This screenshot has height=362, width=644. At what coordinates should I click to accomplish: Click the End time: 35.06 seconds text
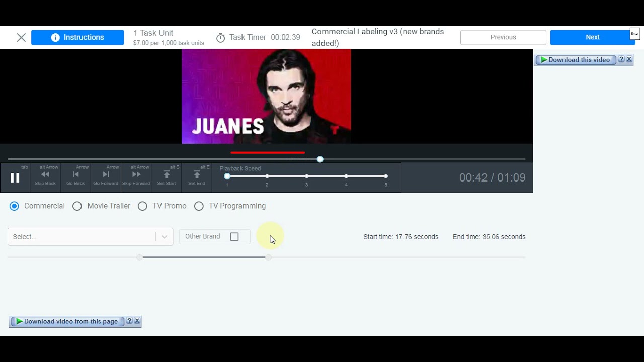[x=489, y=237]
